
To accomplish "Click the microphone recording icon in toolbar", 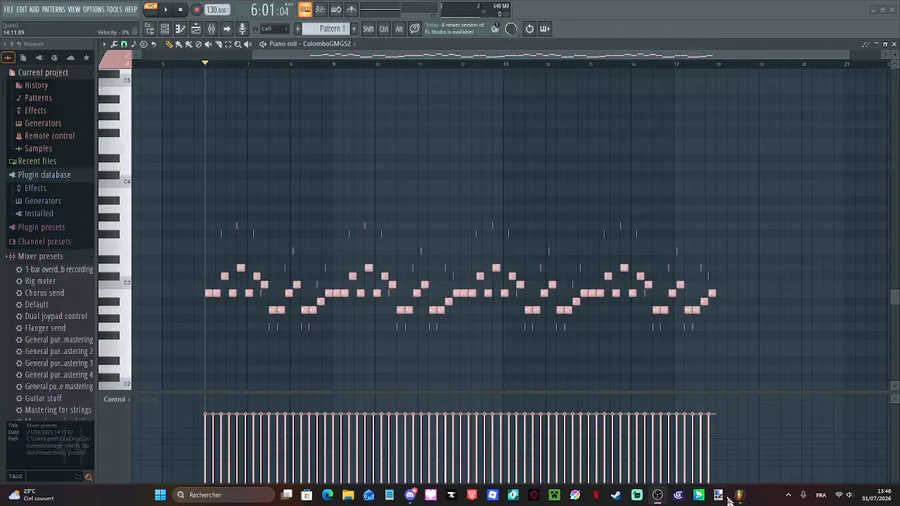I will click(x=242, y=29).
